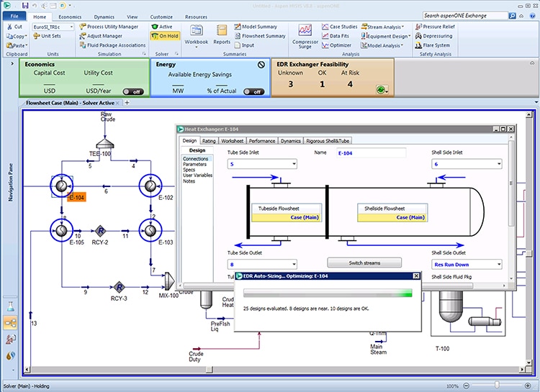
Task: Close the EDR Auto-Sizing dialog
Action: pyautogui.click(x=416, y=275)
